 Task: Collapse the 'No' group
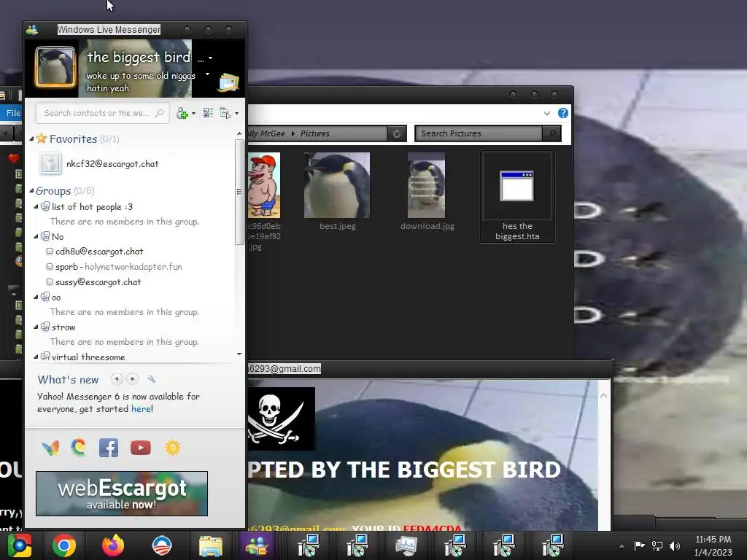click(36, 236)
